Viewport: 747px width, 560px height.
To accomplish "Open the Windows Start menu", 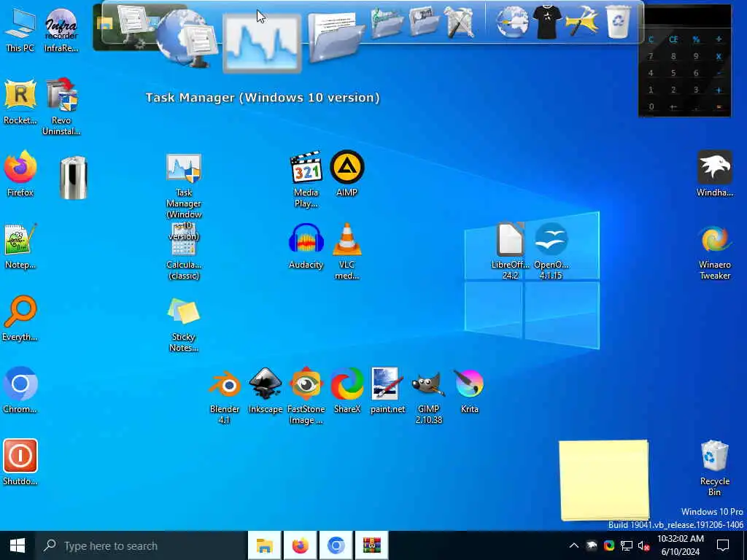I will click(18, 545).
